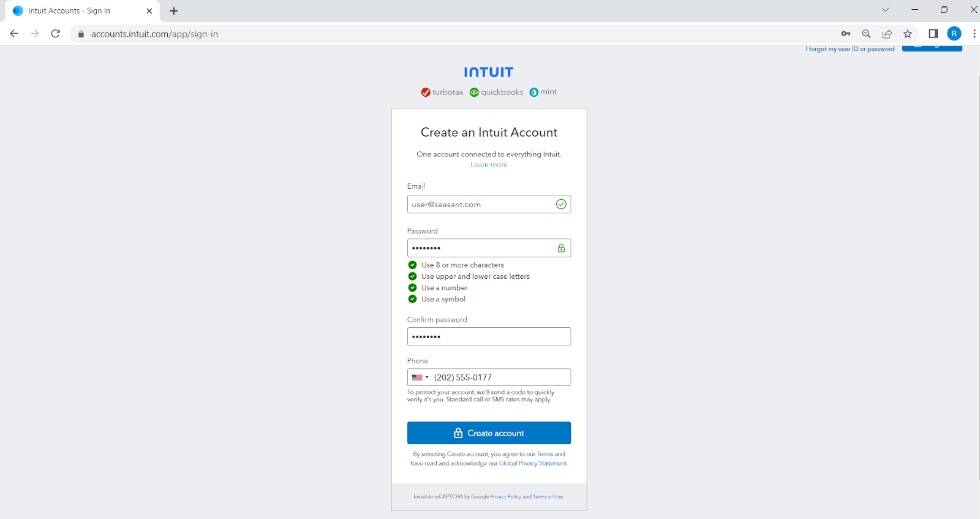Close the Intuit Accounts tab

149,11
